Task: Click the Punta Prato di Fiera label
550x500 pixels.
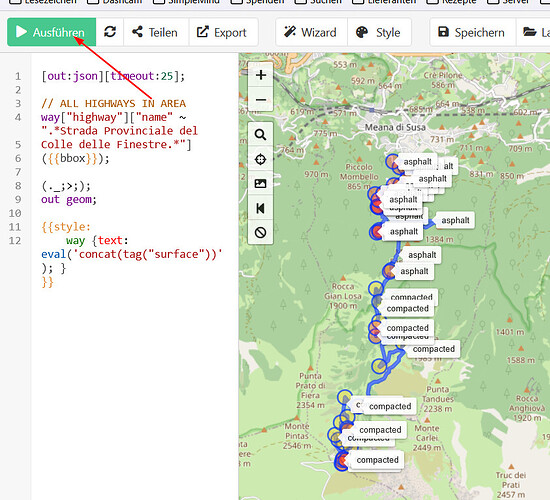Action: pyautogui.click(x=310, y=390)
